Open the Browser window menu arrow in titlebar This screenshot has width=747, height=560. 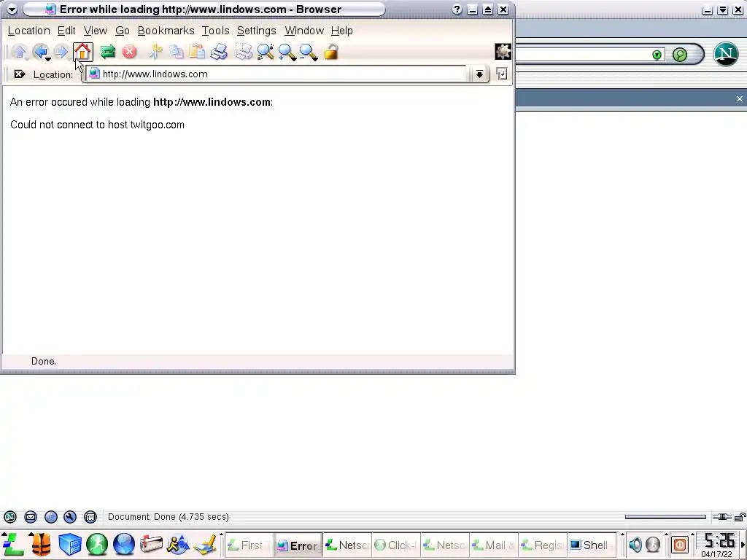[12, 9]
